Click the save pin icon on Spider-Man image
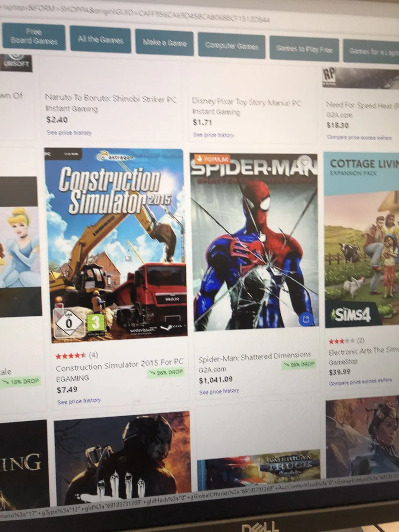 pos(304,161)
